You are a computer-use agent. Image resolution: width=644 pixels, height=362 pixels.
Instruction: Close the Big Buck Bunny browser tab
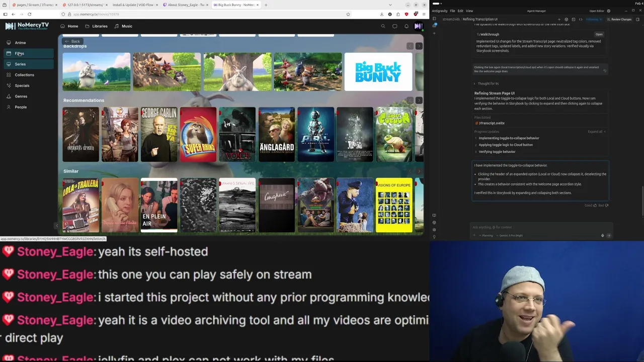click(x=257, y=5)
